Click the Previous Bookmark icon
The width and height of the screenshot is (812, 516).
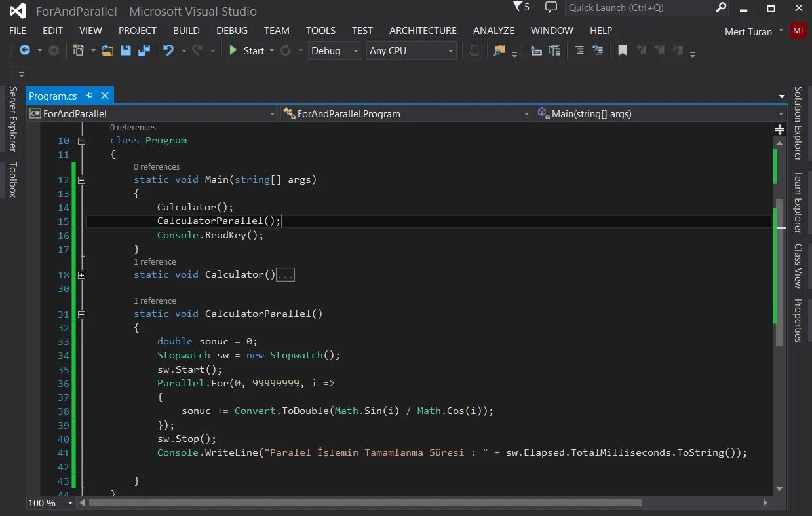tap(642, 50)
